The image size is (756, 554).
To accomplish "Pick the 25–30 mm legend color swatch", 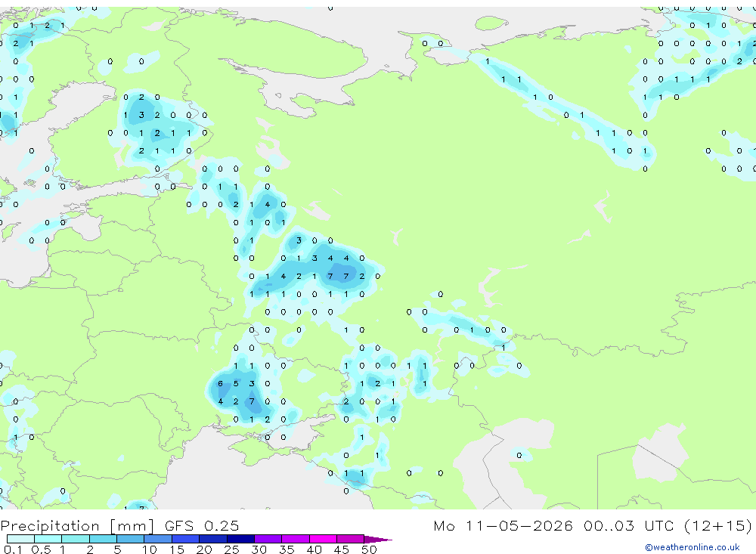I will 240,539.
